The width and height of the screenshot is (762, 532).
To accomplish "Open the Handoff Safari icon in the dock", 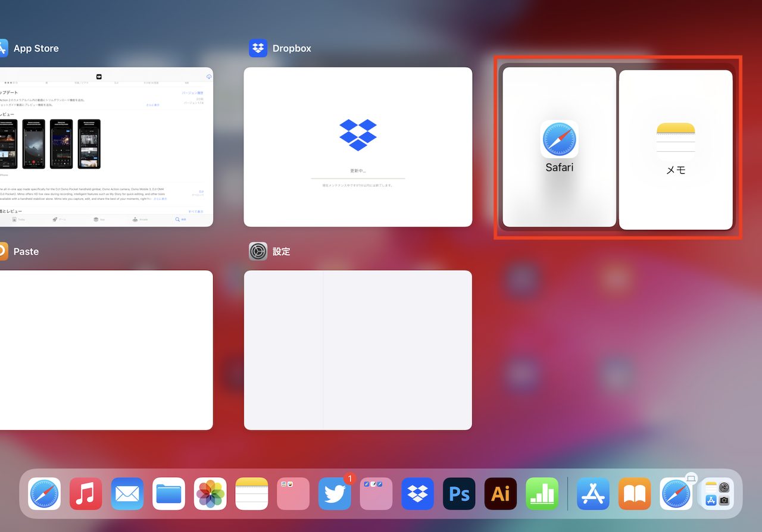I will click(676, 493).
